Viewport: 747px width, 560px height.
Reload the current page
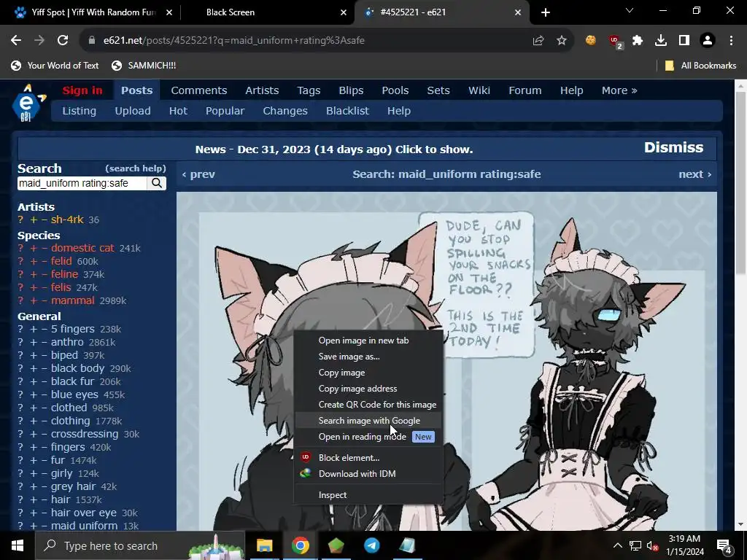(x=63, y=41)
